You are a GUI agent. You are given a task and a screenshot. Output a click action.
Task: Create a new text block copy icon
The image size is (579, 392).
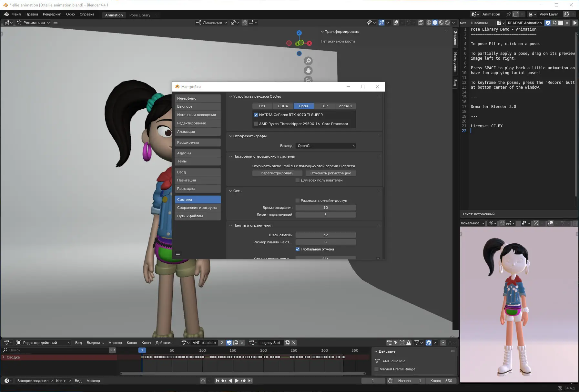point(554,23)
